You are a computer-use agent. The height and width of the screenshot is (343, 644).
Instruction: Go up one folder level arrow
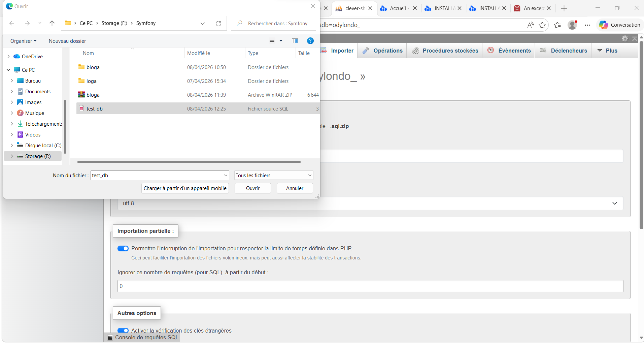point(52,23)
